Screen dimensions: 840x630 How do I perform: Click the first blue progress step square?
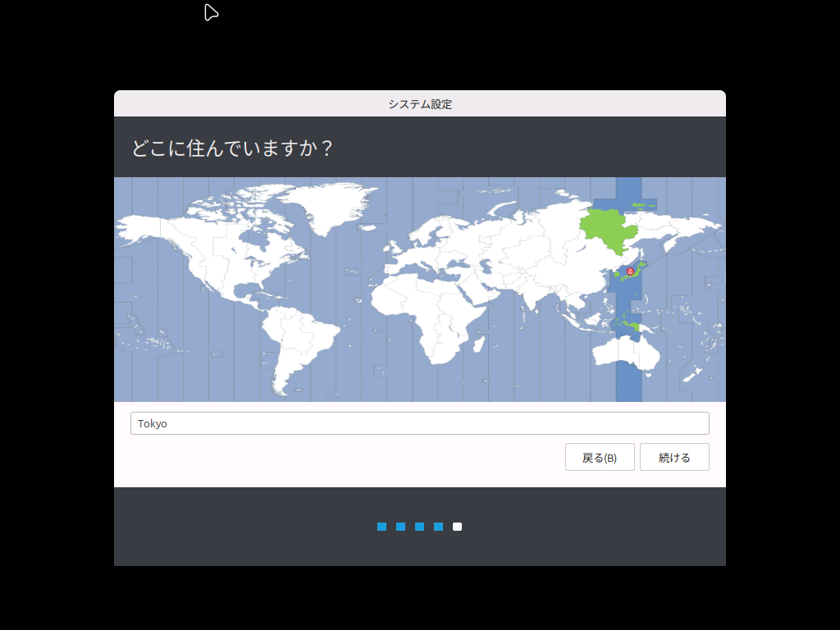[381, 526]
